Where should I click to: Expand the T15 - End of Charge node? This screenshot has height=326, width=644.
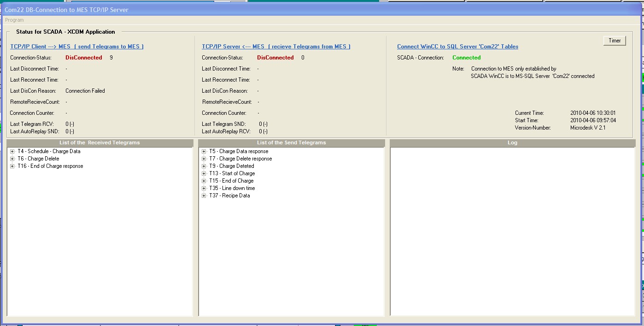pyautogui.click(x=204, y=181)
